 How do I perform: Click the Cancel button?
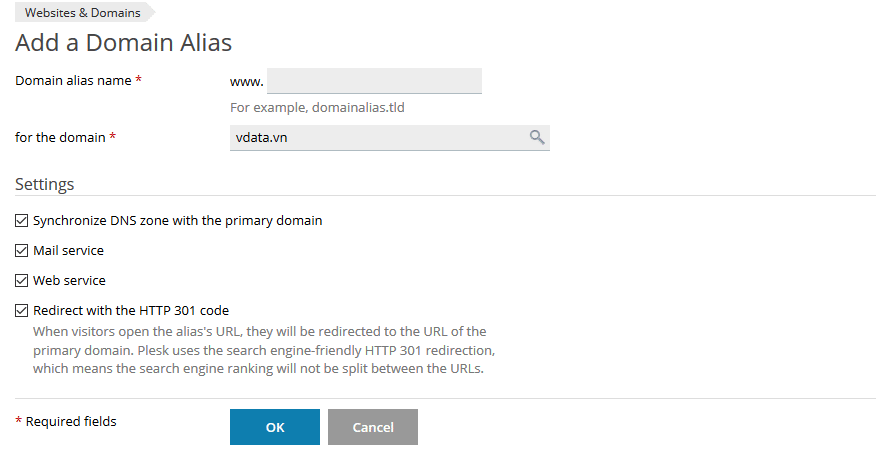click(x=373, y=427)
